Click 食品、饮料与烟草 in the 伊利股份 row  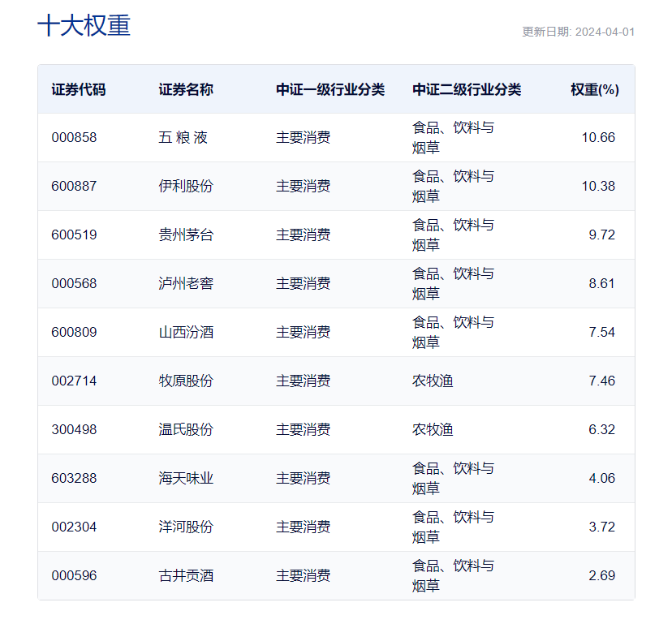[454, 187]
